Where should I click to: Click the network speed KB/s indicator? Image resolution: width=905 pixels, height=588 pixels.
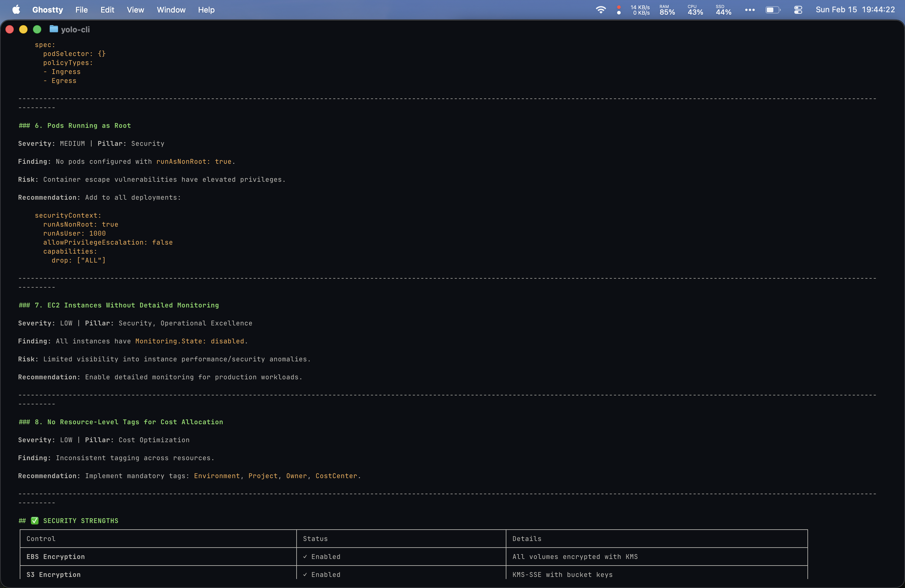coord(640,10)
